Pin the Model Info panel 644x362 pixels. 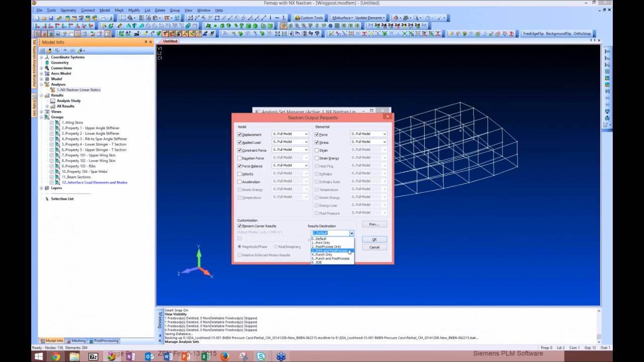pyautogui.click(x=145, y=42)
